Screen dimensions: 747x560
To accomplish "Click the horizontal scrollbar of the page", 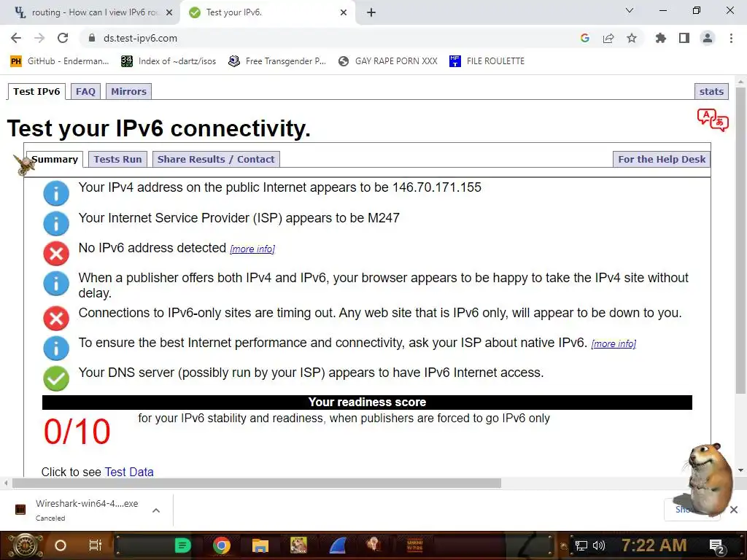I will (x=257, y=483).
